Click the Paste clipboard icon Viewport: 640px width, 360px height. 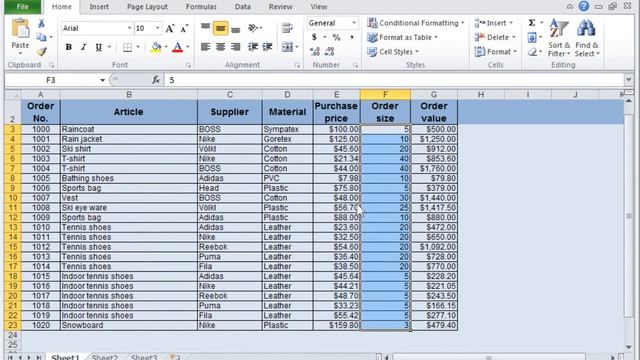[20, 29]
